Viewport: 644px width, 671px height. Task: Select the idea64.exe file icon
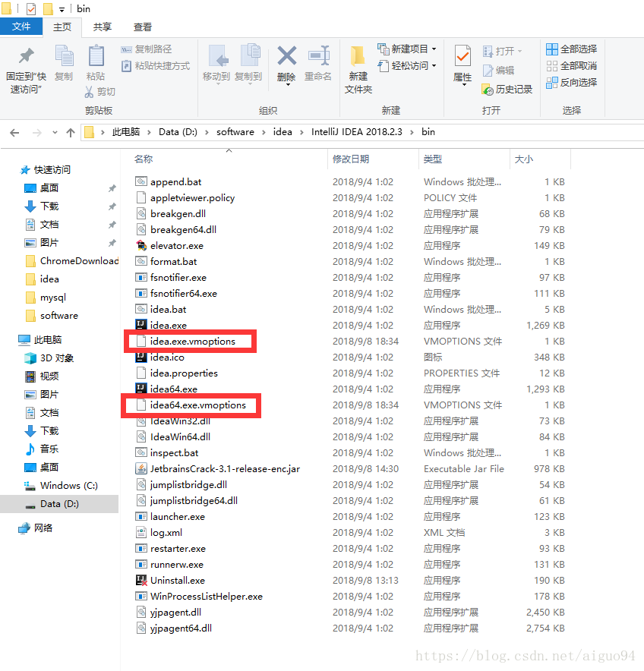point(141,389)
